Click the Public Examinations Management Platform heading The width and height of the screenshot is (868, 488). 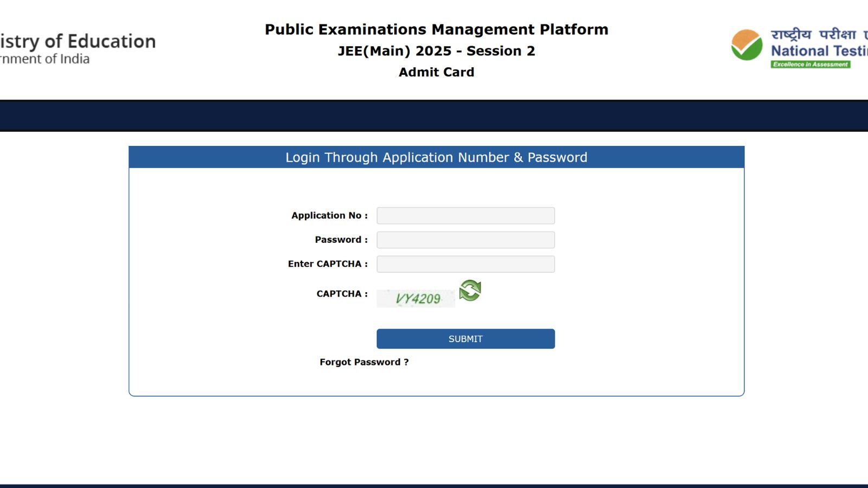coord(436,29)
